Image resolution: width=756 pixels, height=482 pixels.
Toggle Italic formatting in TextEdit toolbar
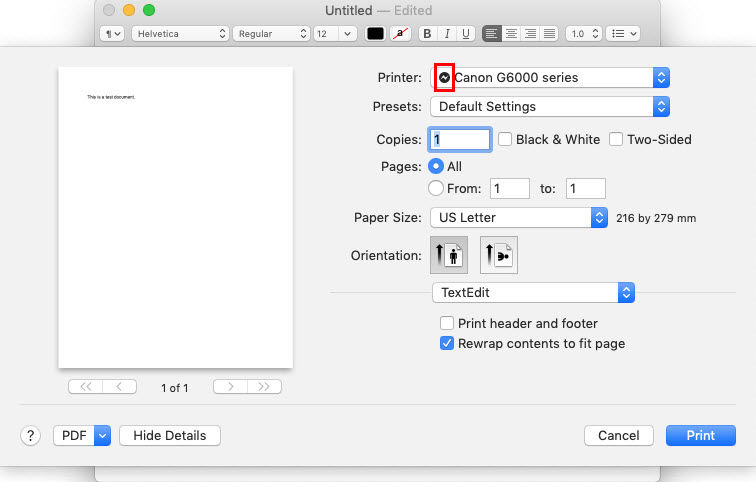(447, 34)
